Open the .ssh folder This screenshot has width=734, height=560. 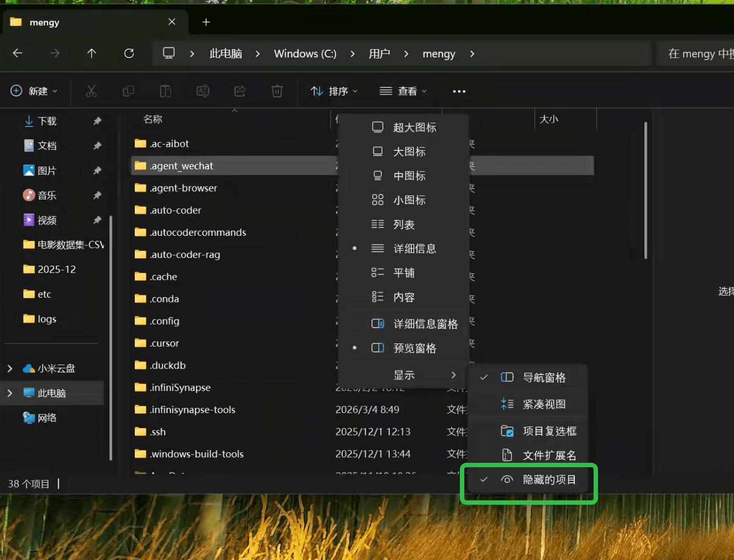158,432
